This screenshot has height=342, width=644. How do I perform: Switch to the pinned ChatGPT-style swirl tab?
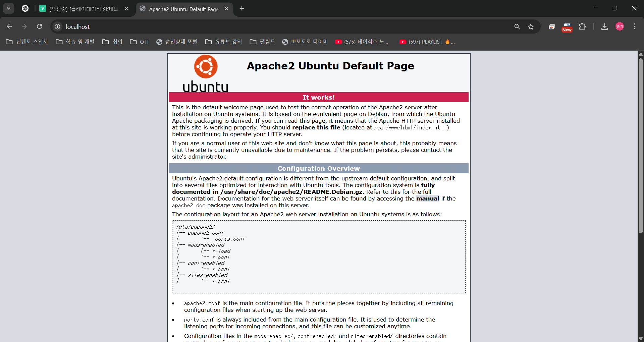coord(25,8)
